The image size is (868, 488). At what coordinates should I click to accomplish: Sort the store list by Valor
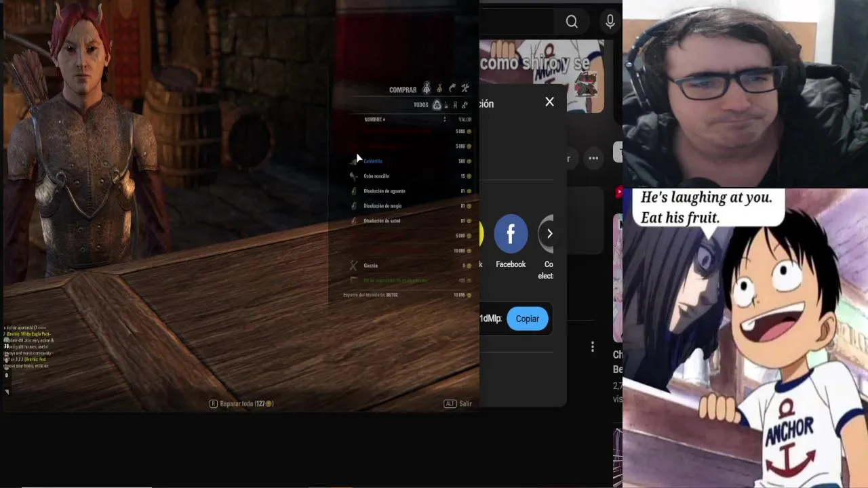click(465, 119)
